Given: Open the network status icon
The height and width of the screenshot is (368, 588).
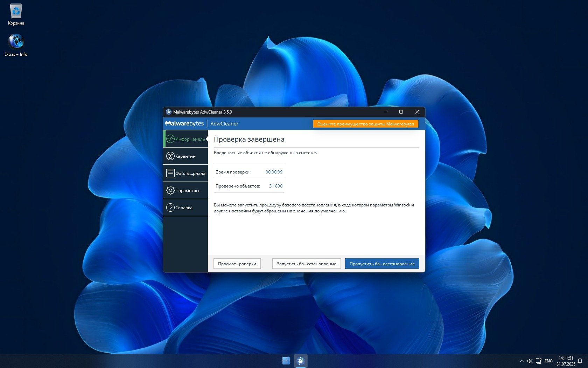Looking at the screenshot, I should click(x=539, y=361).
